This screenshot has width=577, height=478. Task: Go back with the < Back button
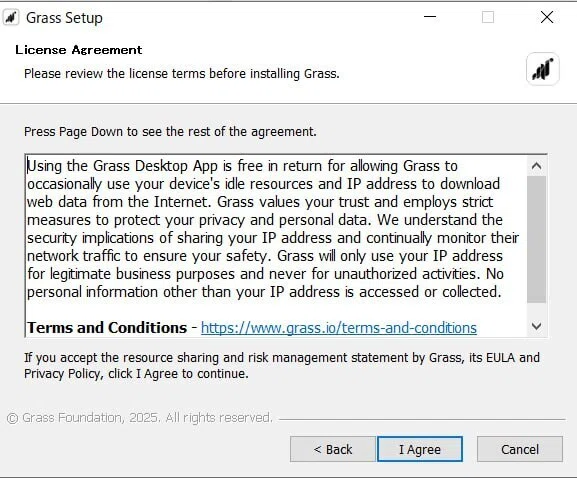(333, 449)
